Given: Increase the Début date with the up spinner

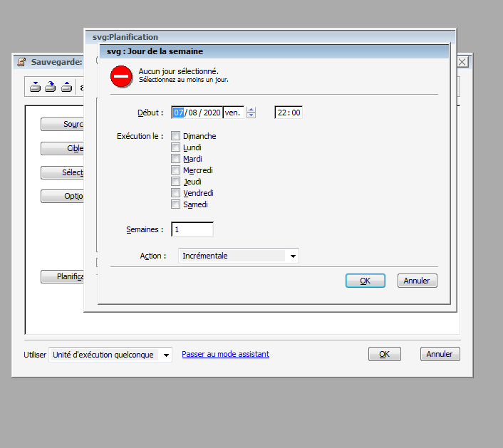Looking at the screenshot, I should coord(251,110).
